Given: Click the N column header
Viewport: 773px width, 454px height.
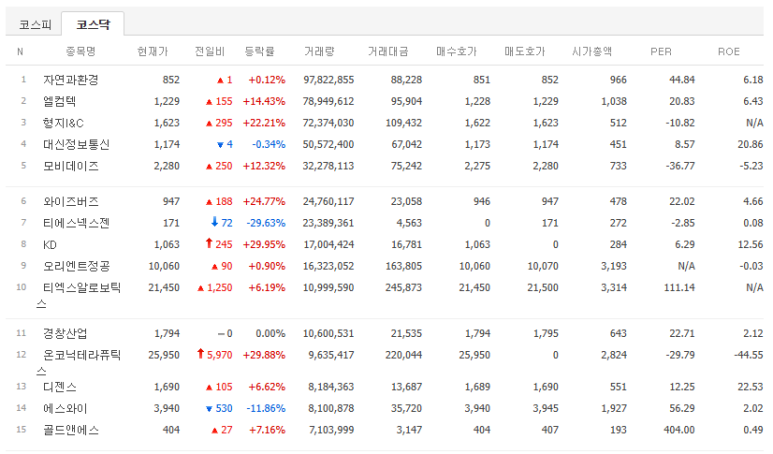Looking at the screenshot, I should pyautogui.click(x=20, y=51).
